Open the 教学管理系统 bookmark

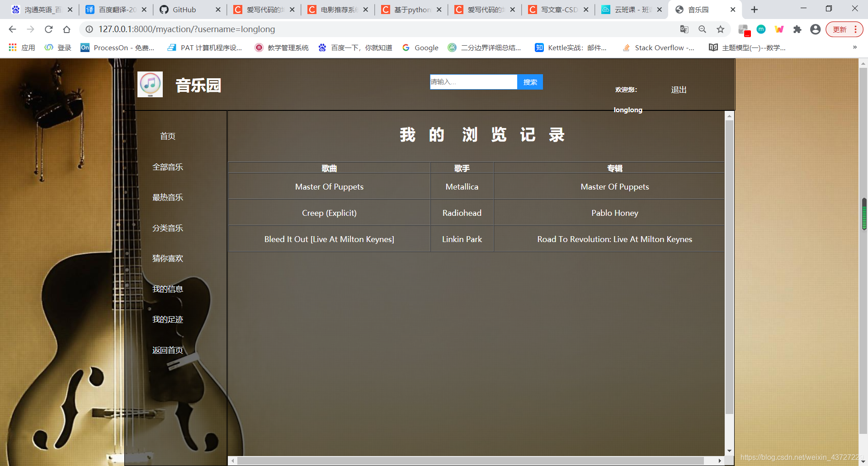click(282, 48)
